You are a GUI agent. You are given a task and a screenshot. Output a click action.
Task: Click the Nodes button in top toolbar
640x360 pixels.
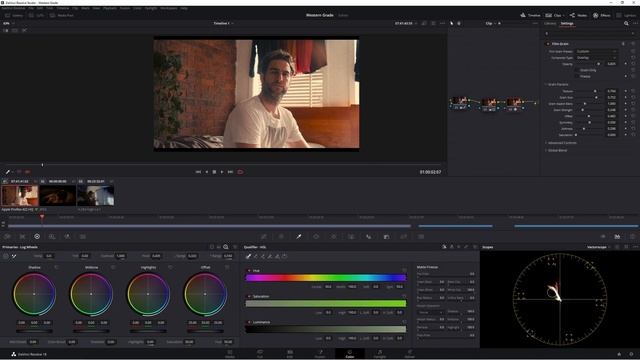578,15
